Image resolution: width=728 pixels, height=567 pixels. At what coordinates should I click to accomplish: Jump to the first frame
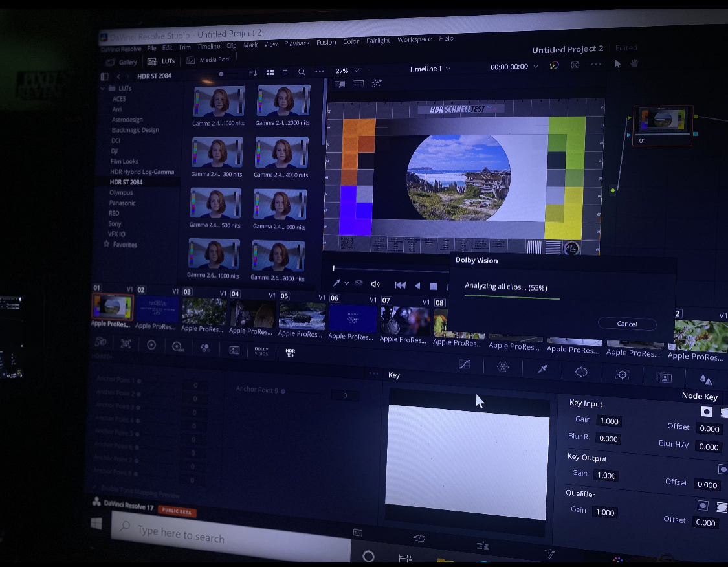pyautogui.click(x=400, y=285)
